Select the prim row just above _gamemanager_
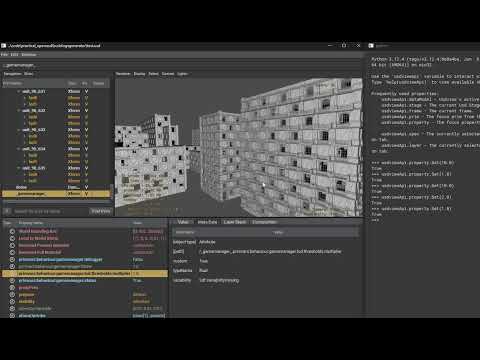Image resolution: width=480 pixels, height=360 pixels. [56, 187]
